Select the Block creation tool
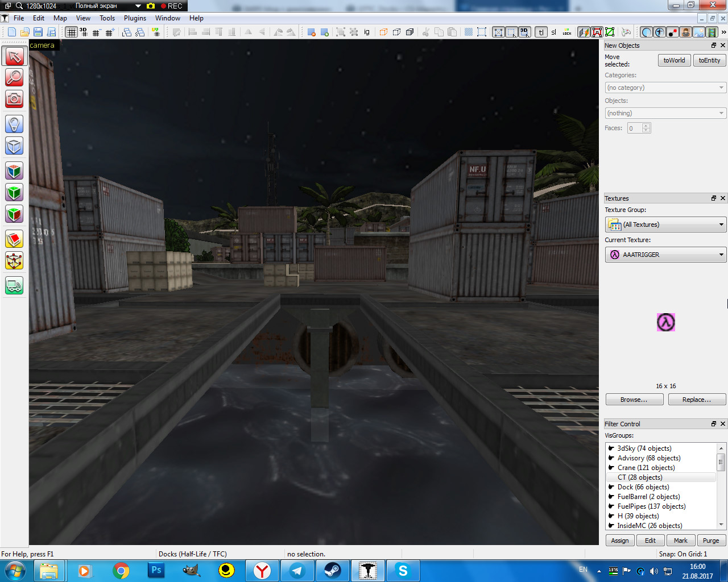This screenshot has width=728, height=582. 14,146
